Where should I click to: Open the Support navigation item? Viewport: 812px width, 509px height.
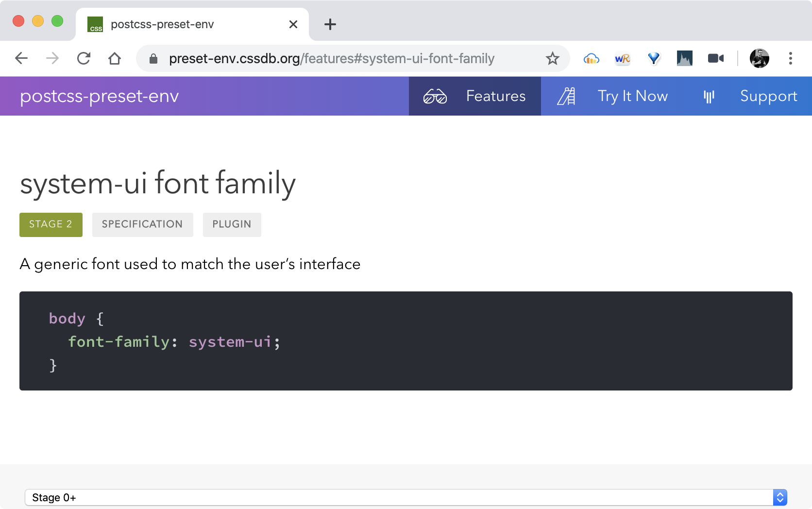click(x=749, y=96)
